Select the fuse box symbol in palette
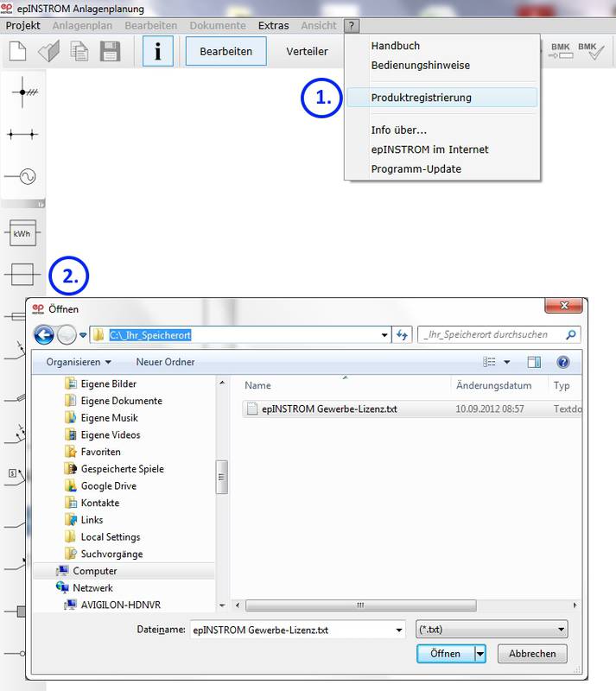Image resolution: width=616 pixels, height=691 pixels. pos(22,275)
